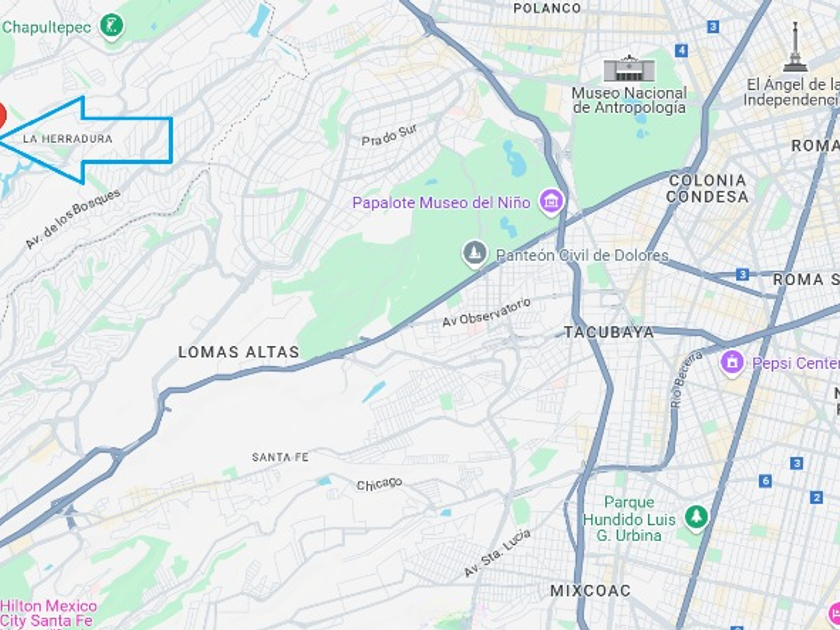Click the Museo Nacional de Antropología building icon

pyautogui.click(x=629, y=68)
